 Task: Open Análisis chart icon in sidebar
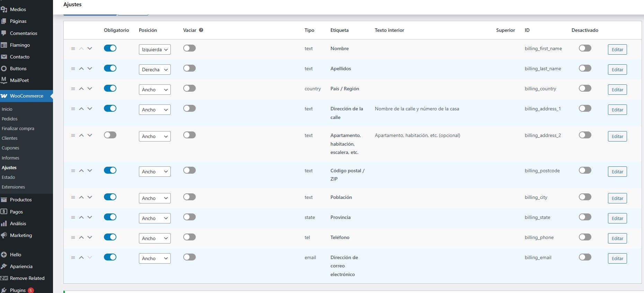(x=4, y=223)
